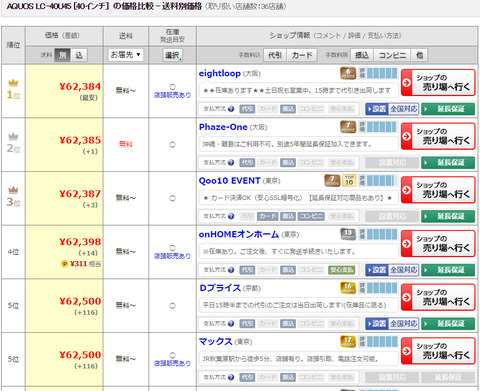Filter shops by コンビニ payment

392,55
